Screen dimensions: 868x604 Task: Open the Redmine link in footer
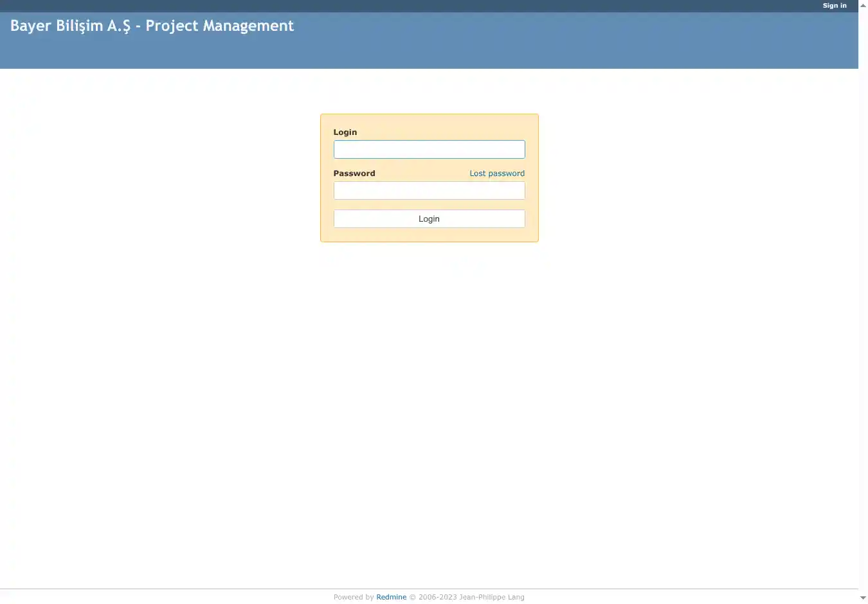(x=391, y=597)
